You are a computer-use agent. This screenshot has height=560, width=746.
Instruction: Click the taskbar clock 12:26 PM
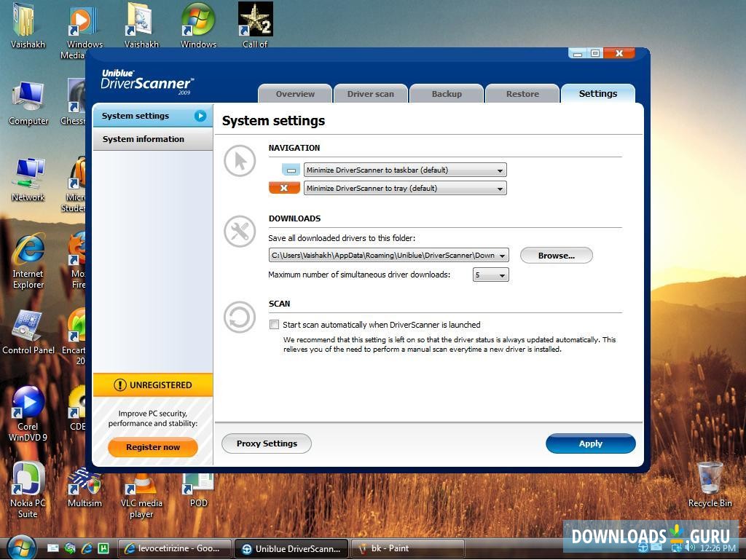pyautogui.click(x=718, y=548)
